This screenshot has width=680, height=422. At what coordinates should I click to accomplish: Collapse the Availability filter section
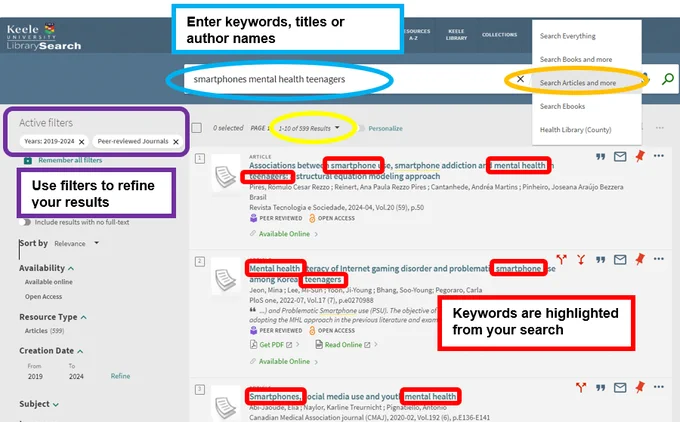46,268
